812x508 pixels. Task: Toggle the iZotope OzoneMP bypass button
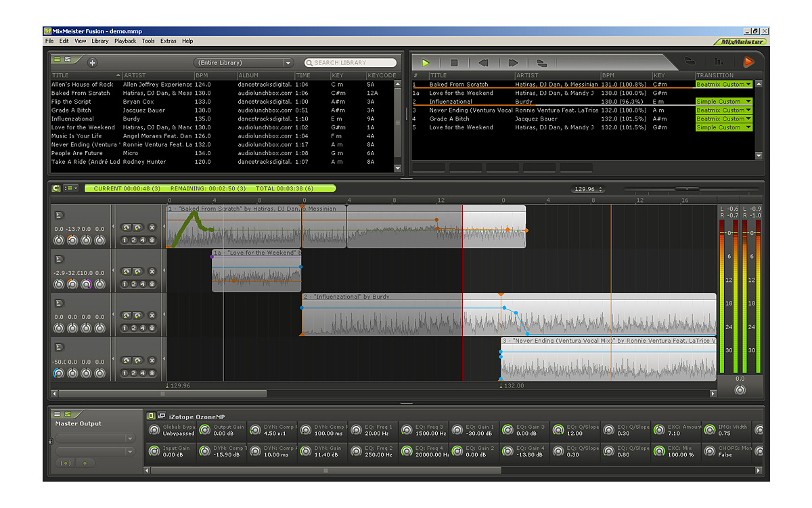pos(151,415)
